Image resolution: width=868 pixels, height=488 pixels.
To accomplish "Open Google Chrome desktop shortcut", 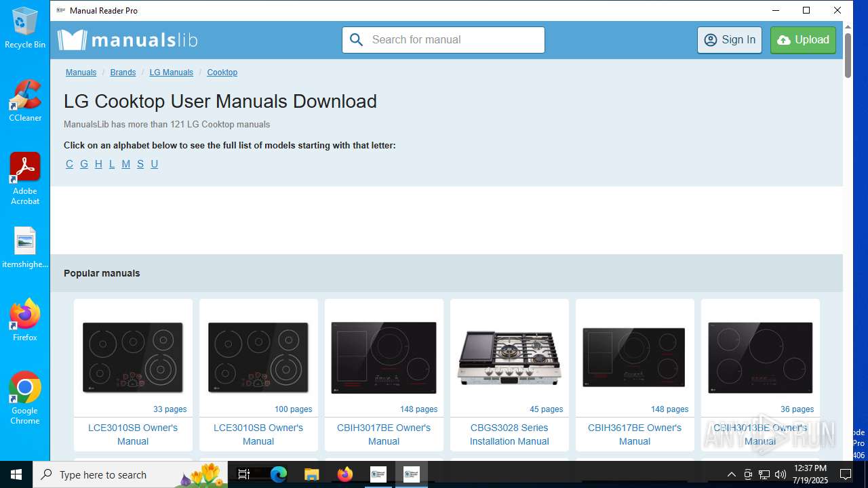I will (25, 398).
